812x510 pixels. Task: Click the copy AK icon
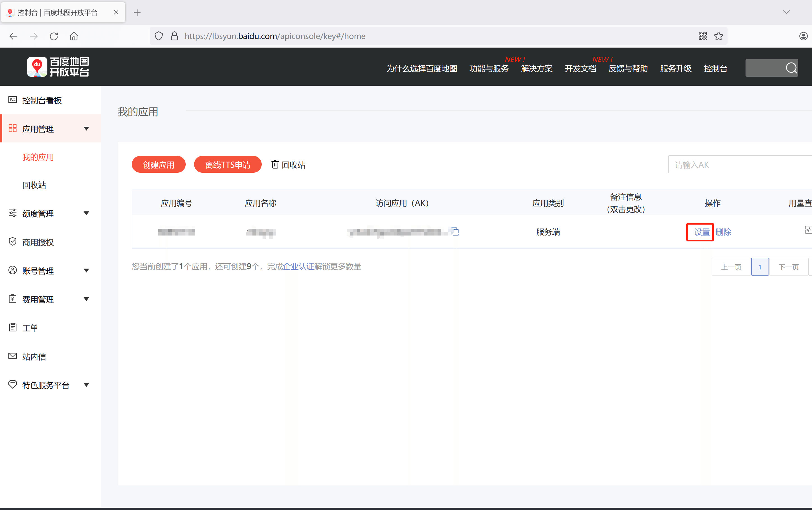tap(456, 232)
